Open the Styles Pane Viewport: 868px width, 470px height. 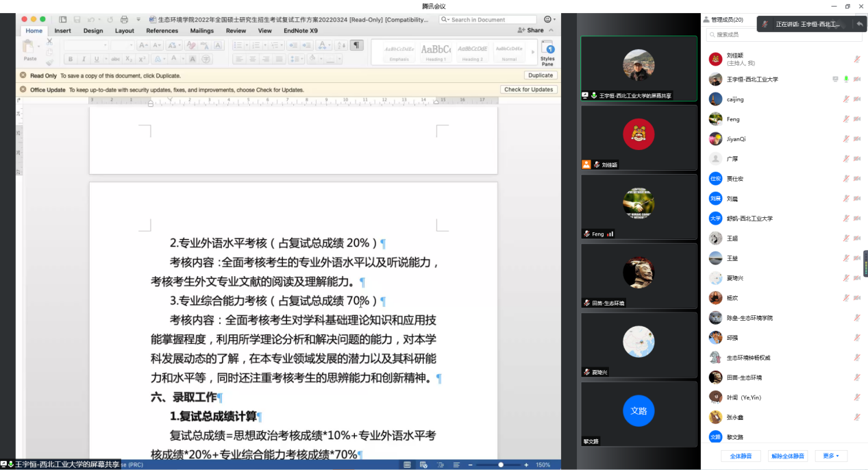pos(547,53)
